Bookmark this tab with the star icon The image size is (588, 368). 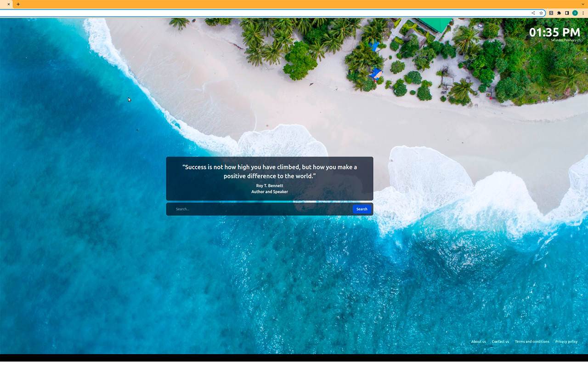541,13
